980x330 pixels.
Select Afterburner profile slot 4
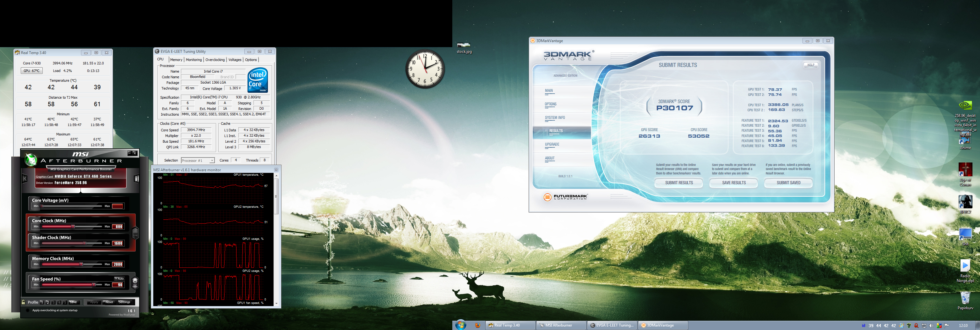[x=59, y=302]
